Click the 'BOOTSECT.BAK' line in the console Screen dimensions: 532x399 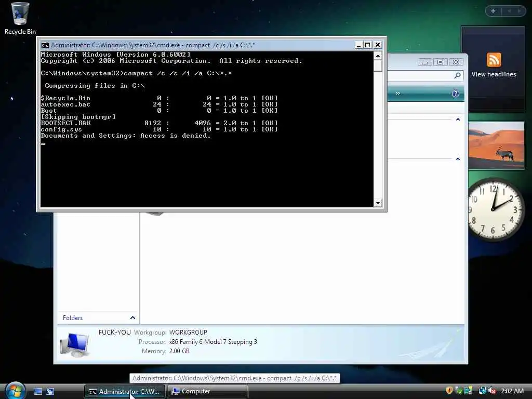159,123
